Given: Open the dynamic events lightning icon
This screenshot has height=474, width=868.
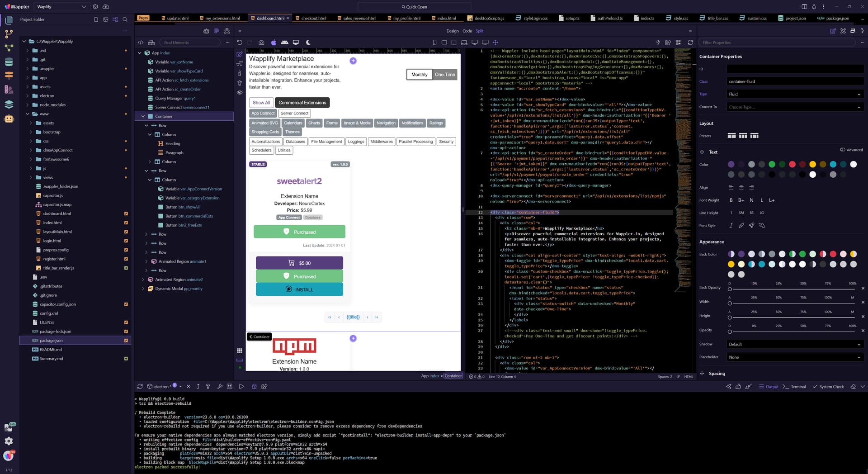Looking at the screenshot, I should pos(863,31).
